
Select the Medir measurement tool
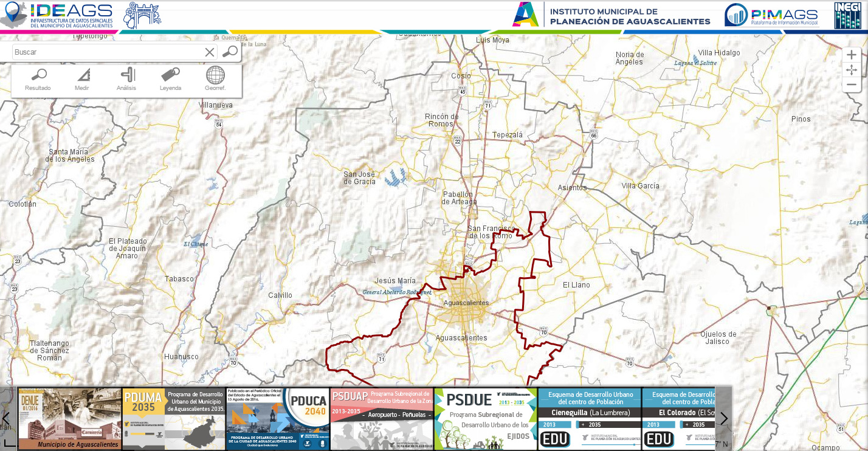click(x=82, y=80)
